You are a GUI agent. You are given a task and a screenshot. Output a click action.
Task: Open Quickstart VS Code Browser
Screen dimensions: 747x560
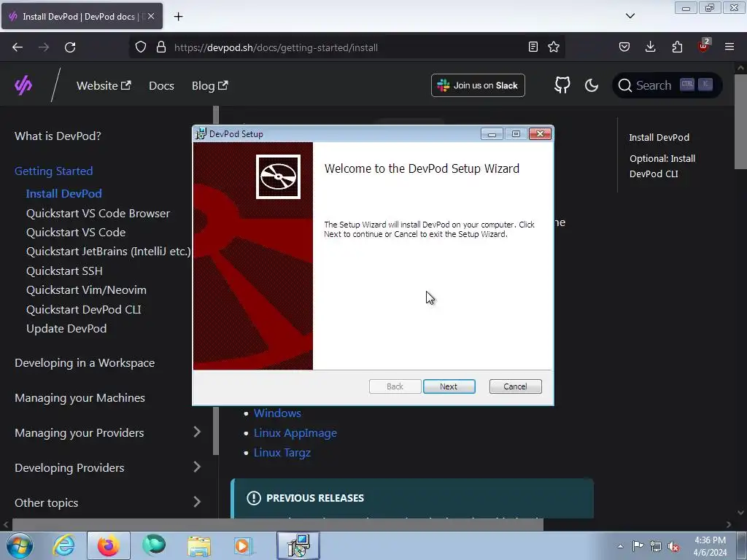tap(98, 214)
